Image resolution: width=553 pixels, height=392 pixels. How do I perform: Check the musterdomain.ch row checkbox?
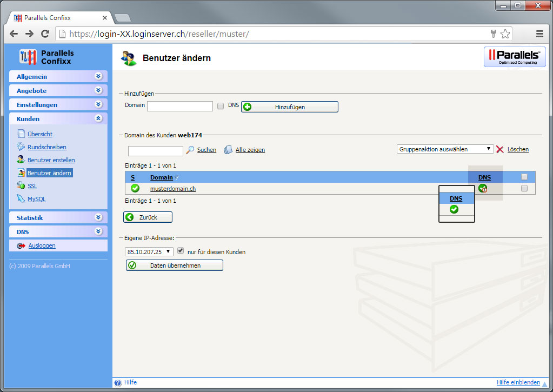tap(524, 188)
